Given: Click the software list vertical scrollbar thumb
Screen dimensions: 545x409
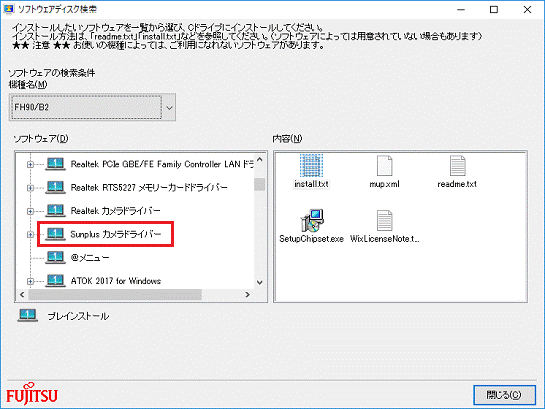Looking at the screenshot, I should click(260, 184).
